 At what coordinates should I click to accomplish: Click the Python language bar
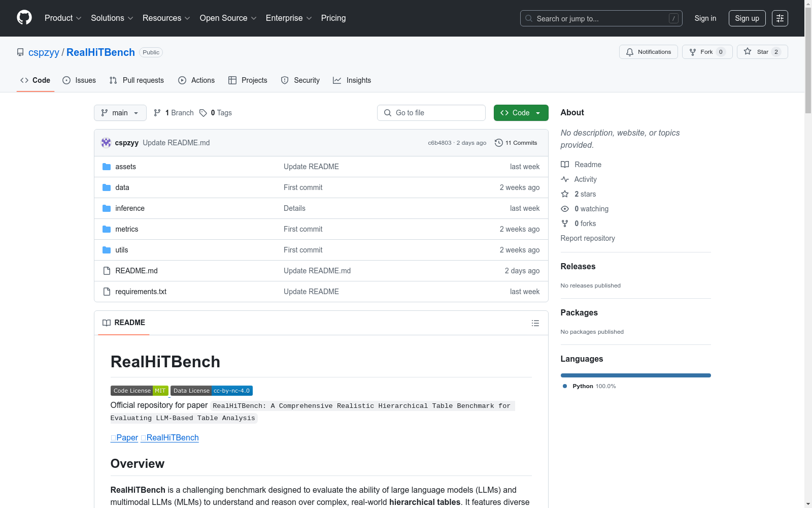[636, 375]
